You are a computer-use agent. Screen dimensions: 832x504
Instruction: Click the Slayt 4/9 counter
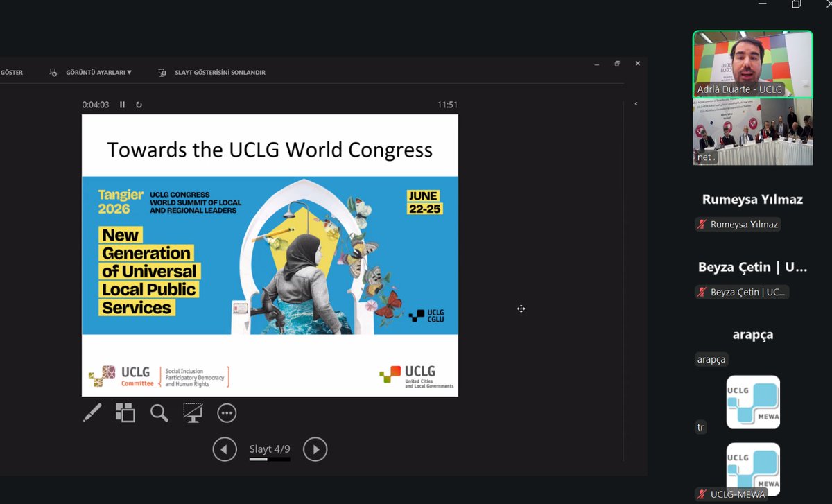click(269, 449)
